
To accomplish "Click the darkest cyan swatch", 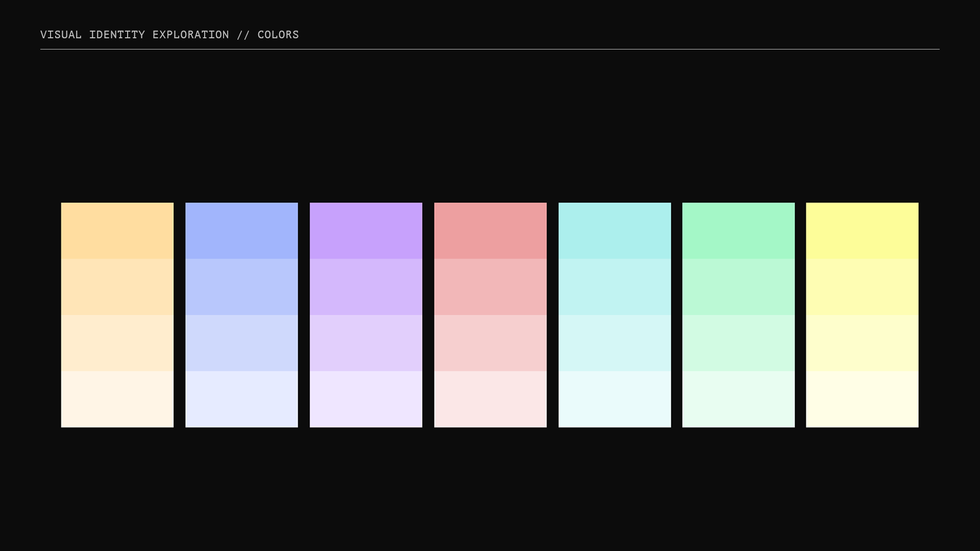I will pyautogui.click(x=615, y=231).
